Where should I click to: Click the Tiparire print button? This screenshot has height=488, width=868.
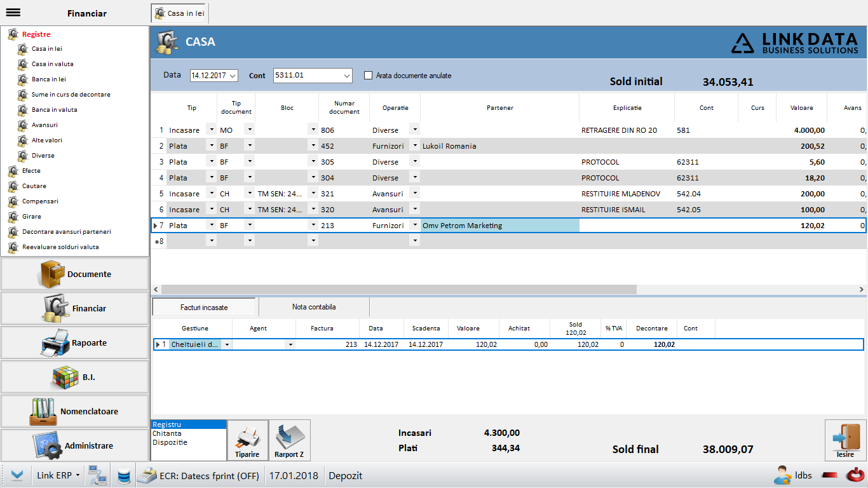247,440
